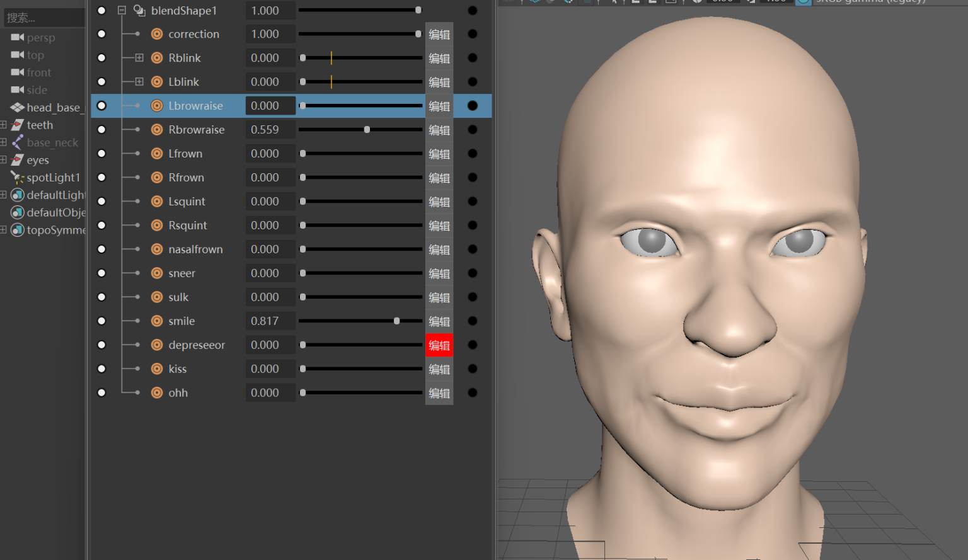This screenshot has height=560, width=968.
Task: Click the smile value field 0.817
Action: click(270, 321)
